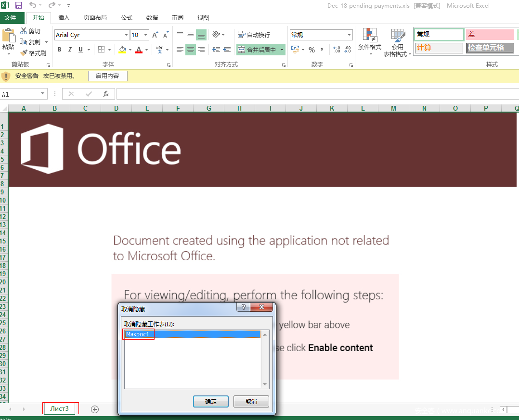The image size is (519, 420).
Task: Open Format as Table (套用表格格式)
Action: (x=397, y=42)
